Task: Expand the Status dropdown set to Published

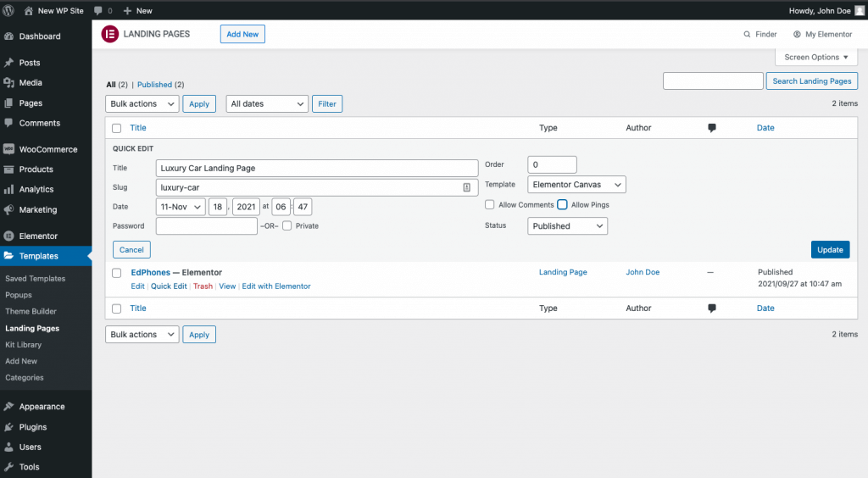Action: (x=567, y=226)
